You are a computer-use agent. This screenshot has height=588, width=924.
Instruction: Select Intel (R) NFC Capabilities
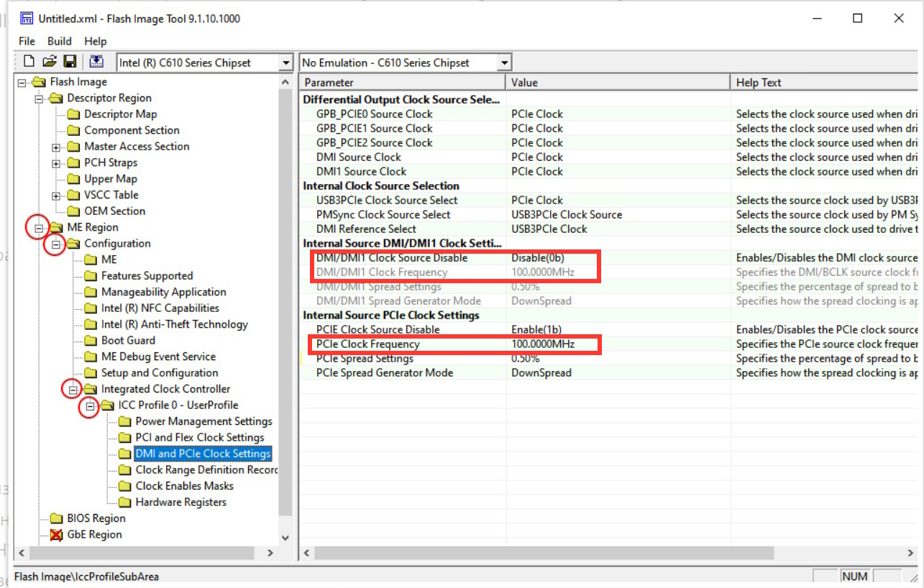pos(160,308)
